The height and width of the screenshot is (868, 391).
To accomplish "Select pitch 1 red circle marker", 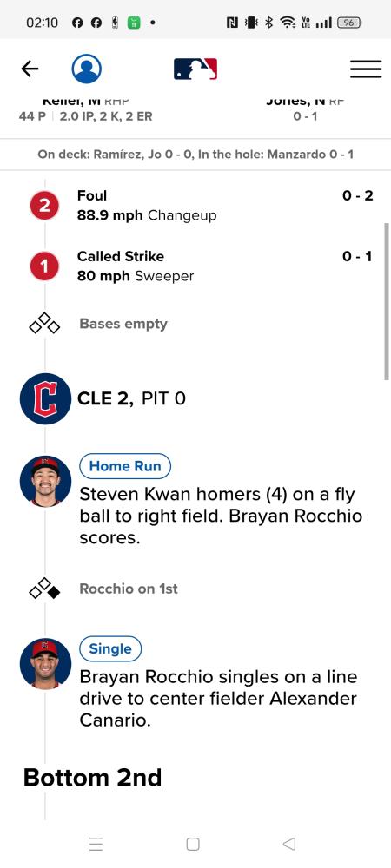I will coord(44,266).
